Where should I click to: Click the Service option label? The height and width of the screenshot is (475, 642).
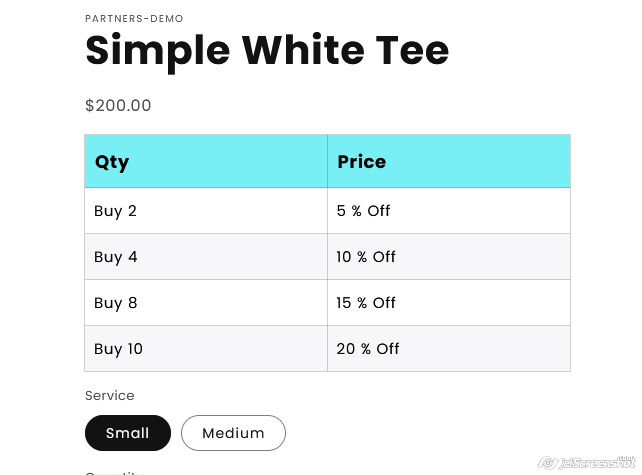(x=110, y=395)
